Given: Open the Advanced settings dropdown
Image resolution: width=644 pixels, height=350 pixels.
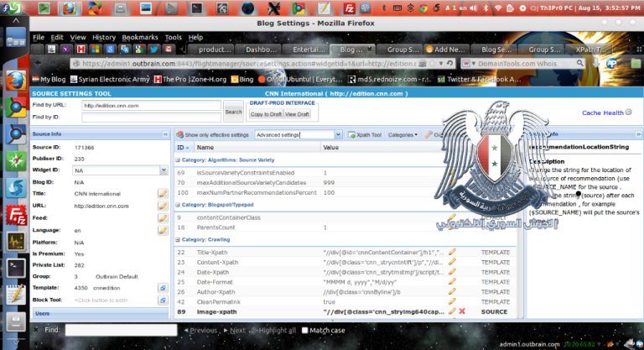Looking at the screenshot, I should [338, 134].
